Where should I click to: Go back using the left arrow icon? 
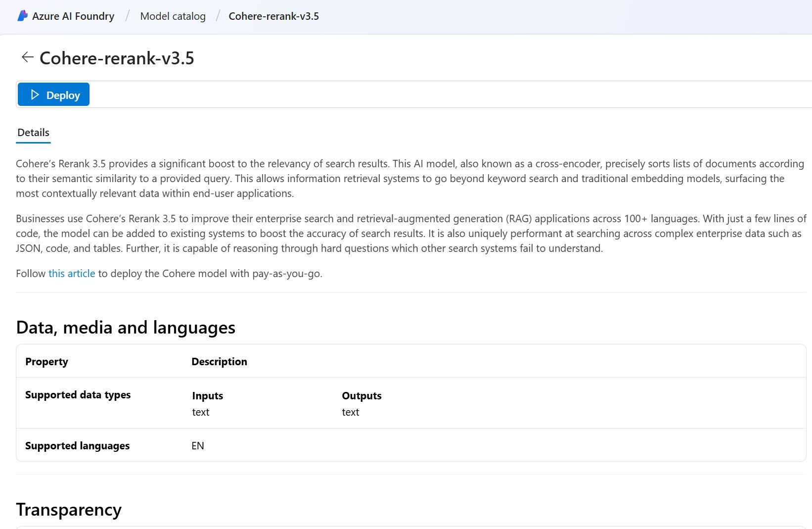click(x=27, y=57)
